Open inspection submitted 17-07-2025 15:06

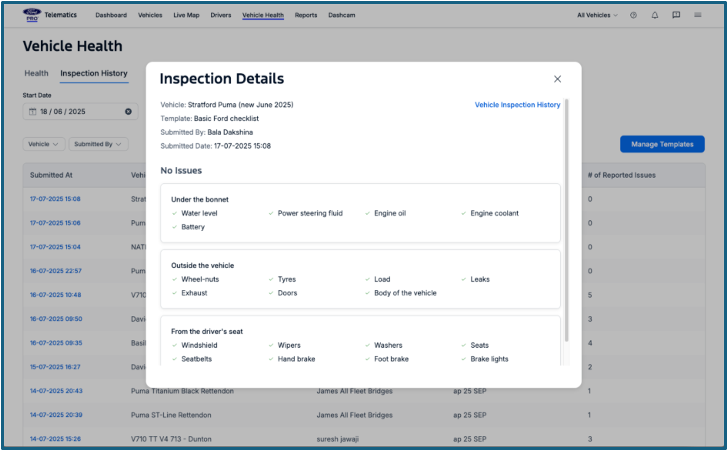[x=55, y=223]
